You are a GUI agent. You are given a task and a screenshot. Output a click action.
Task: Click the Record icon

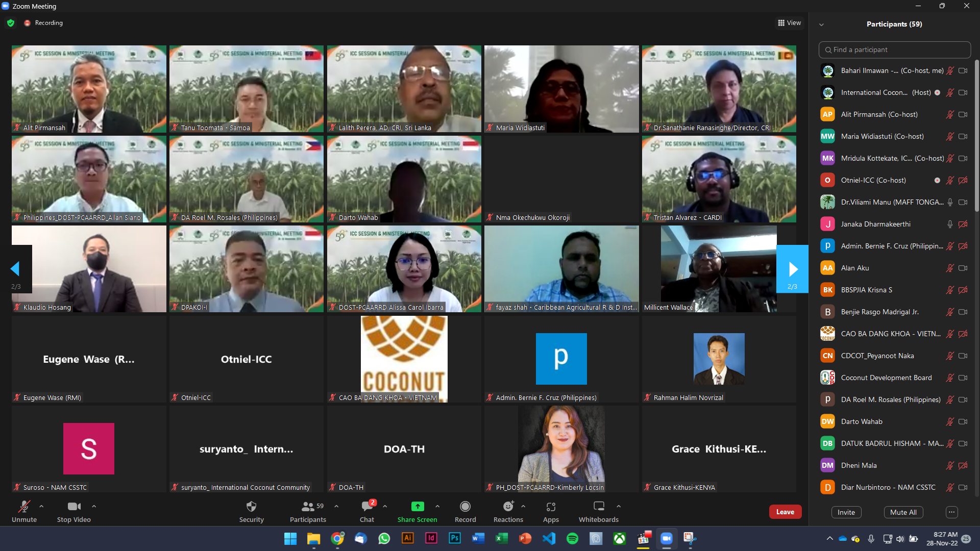click(464, 507)
